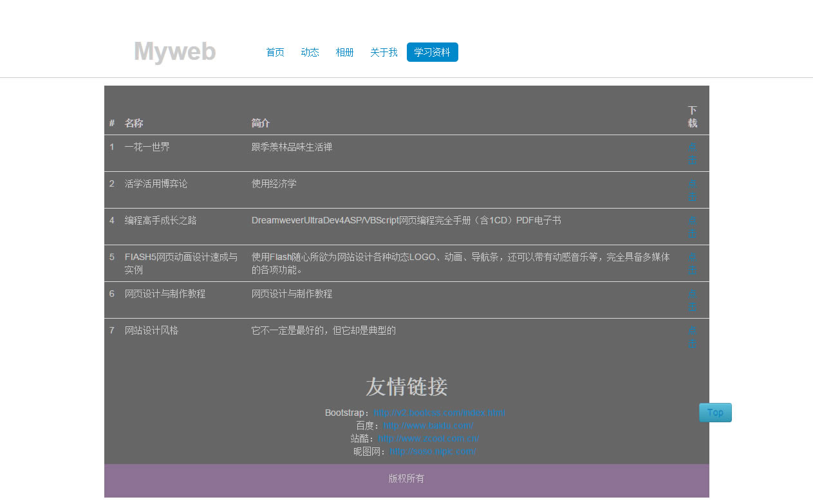Open the 首页 navigation tab
Image resolution: width=813 pixels, height=504 pixels.
tap(275, 52)
